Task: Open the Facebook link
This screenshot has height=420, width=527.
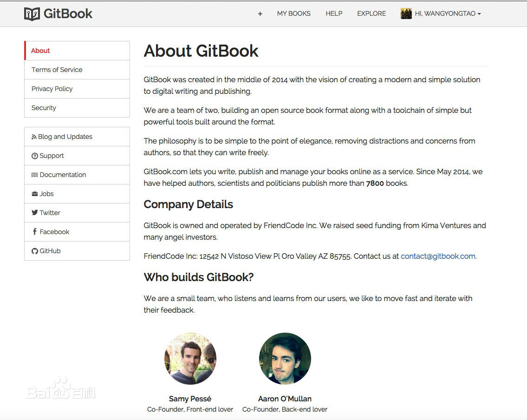Action: point(77,232)
